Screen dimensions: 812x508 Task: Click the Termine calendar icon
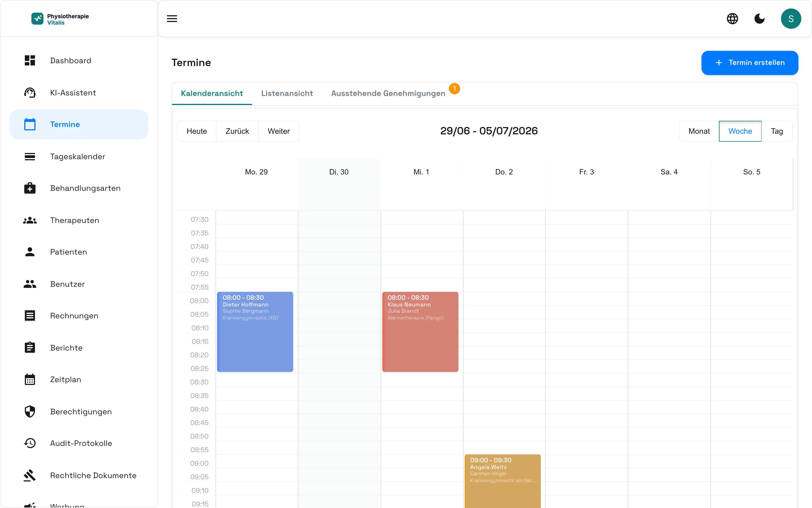[x=30, y=124]
